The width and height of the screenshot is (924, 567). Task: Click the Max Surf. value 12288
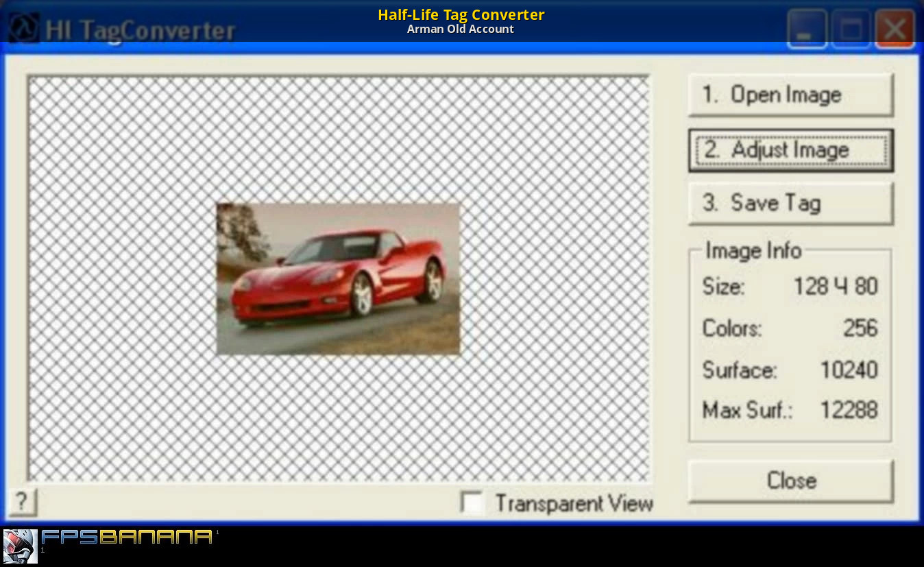coord(849,411)
